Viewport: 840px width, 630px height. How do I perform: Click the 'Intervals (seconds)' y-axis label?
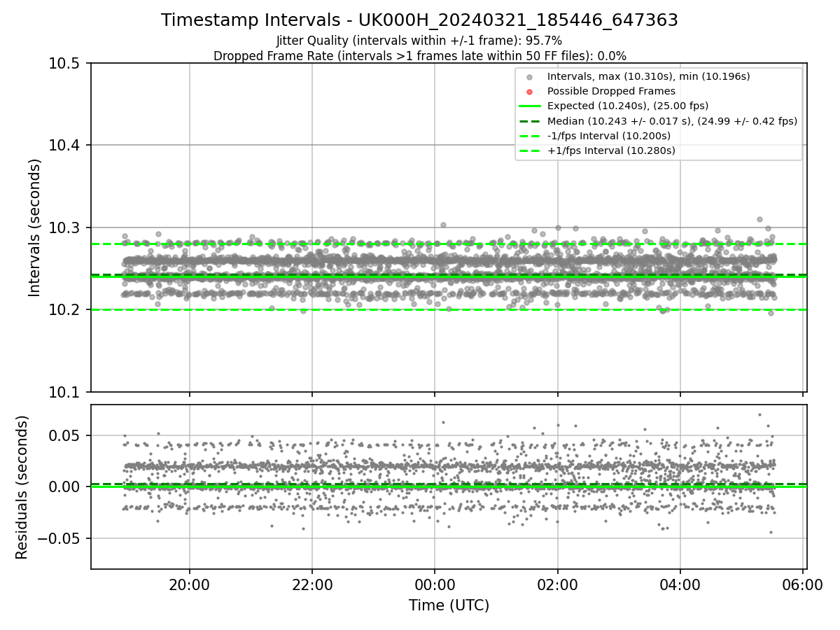pos(35,227)
